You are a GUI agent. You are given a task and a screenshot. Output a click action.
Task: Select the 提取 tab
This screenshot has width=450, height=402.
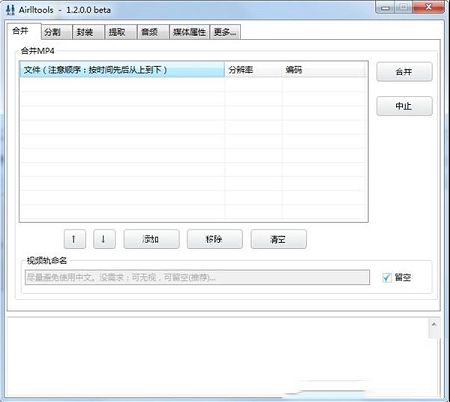[x=120, y=32]
